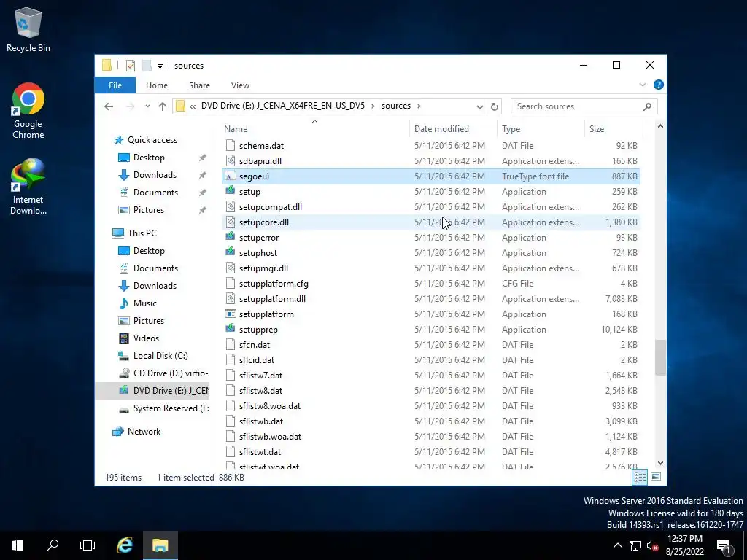Open Videos folder under This PC
This screenshot has height=560, width=747.
[x=146, y=338]
